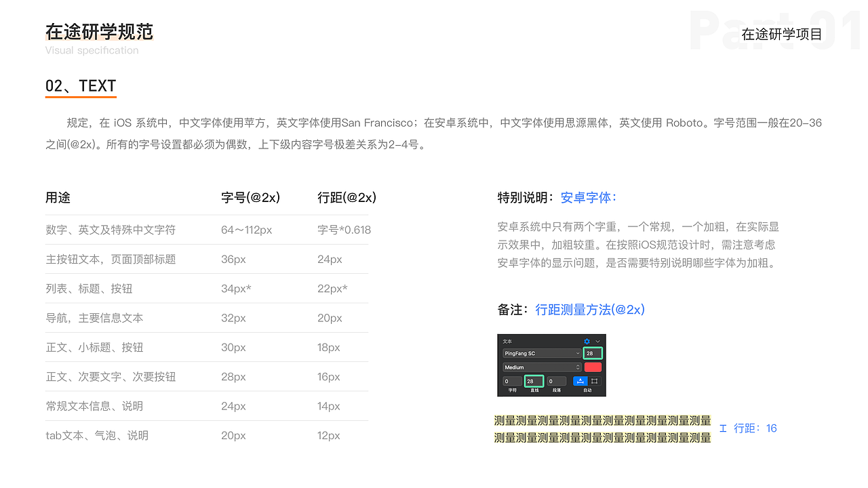This screenshot has width=868, height=488.
Task: Open the 安卓字体 link
Action: (x=587, y=197)
